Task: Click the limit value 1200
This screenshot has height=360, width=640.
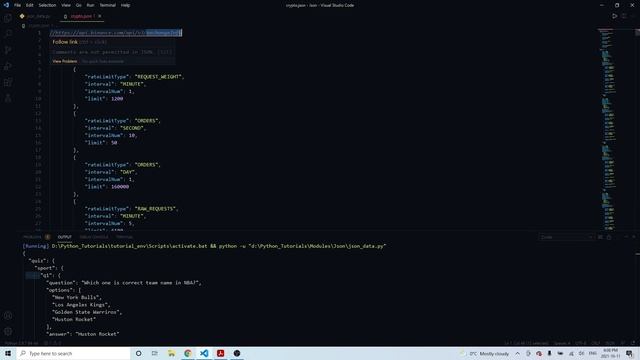Action: (x=117, y=99)
